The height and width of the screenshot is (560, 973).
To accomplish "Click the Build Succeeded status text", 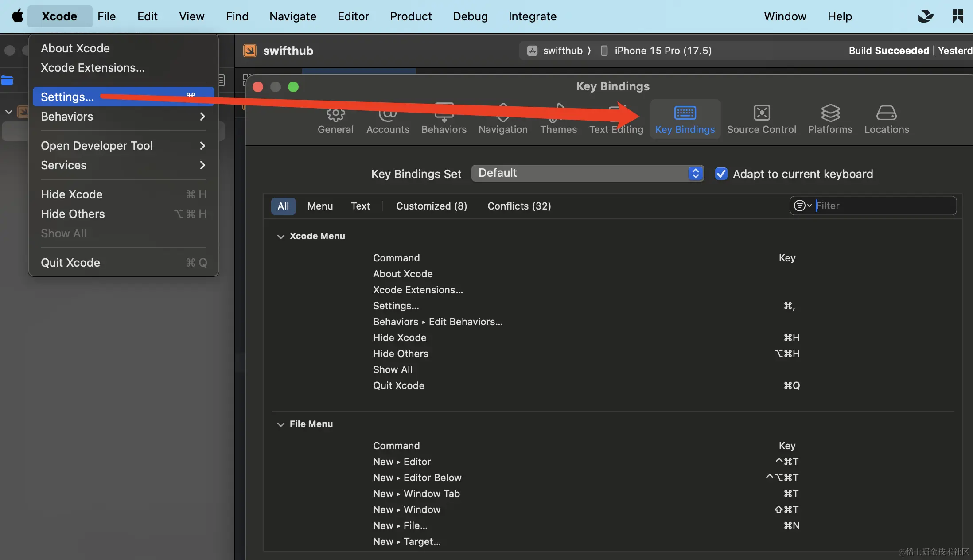I will (x=889, y=51).
